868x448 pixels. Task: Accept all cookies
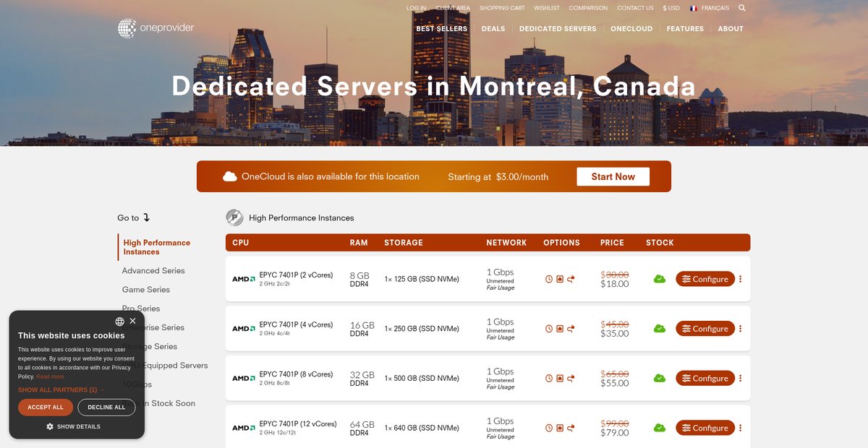pyautogui.click(x=46, y=408)
